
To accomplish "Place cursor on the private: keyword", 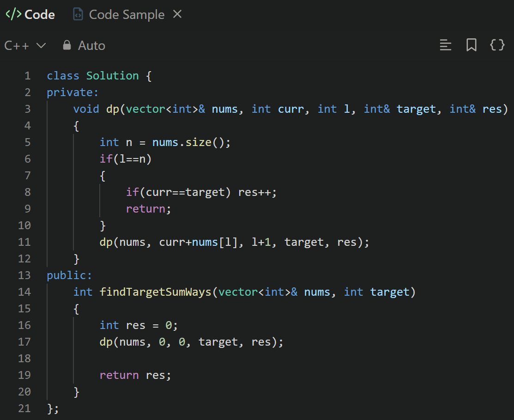I will 73,92.
